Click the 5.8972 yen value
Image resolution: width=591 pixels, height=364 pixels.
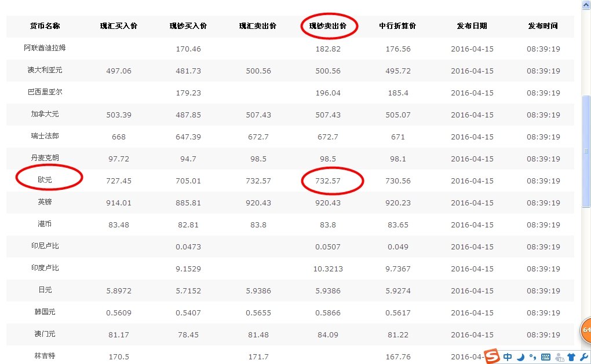pos(119,291)
